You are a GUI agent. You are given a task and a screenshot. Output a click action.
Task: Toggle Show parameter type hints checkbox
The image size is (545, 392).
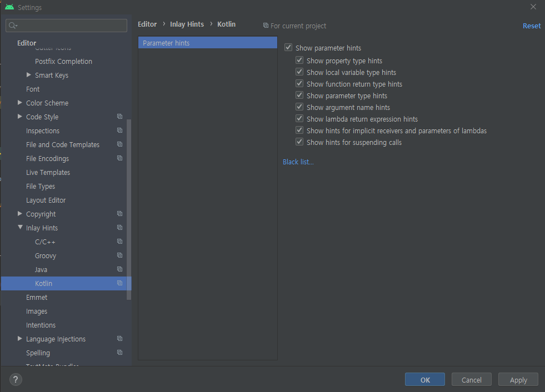pos(299,95)
